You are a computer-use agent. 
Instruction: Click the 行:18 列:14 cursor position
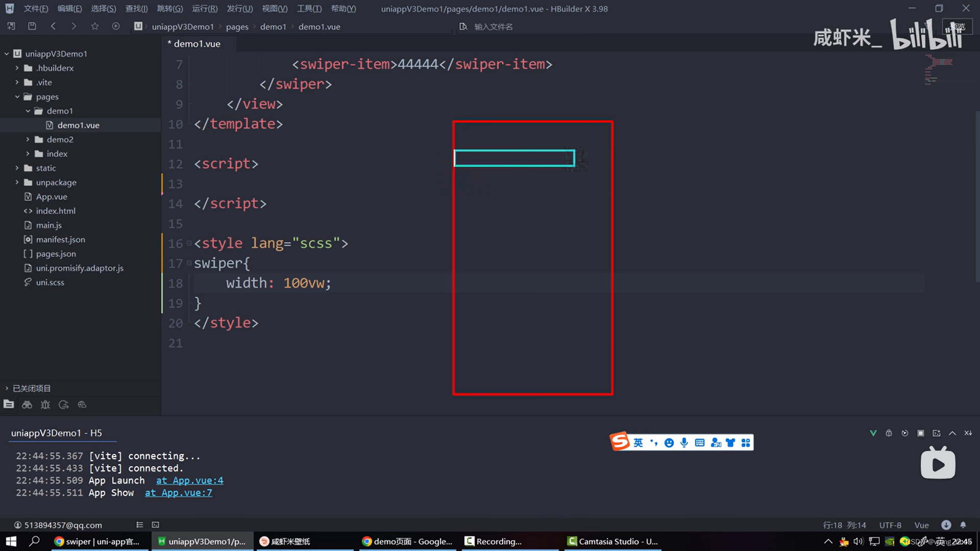coord(844,525)
